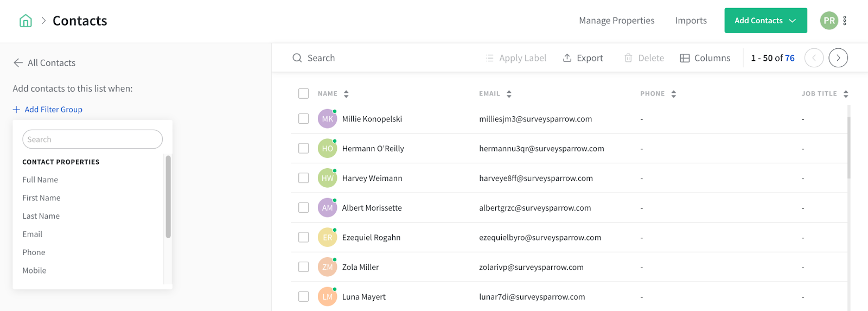
Task: Open Manage Properties
Action: 616,21
